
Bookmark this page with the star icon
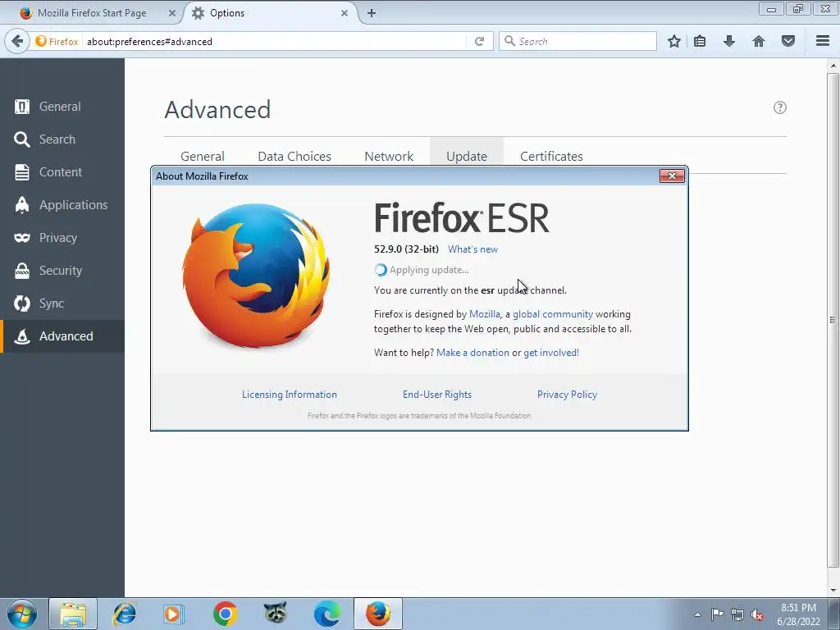coord(674,41)
